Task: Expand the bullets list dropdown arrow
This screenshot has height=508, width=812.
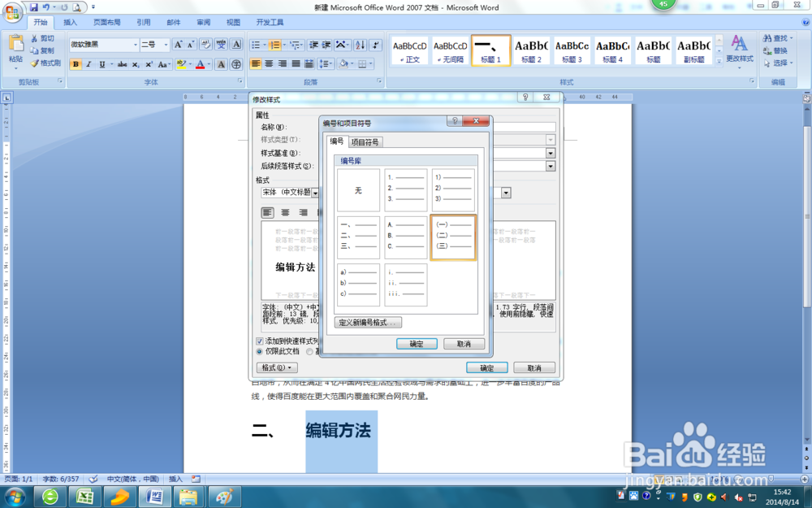Action: coord(264,45)
